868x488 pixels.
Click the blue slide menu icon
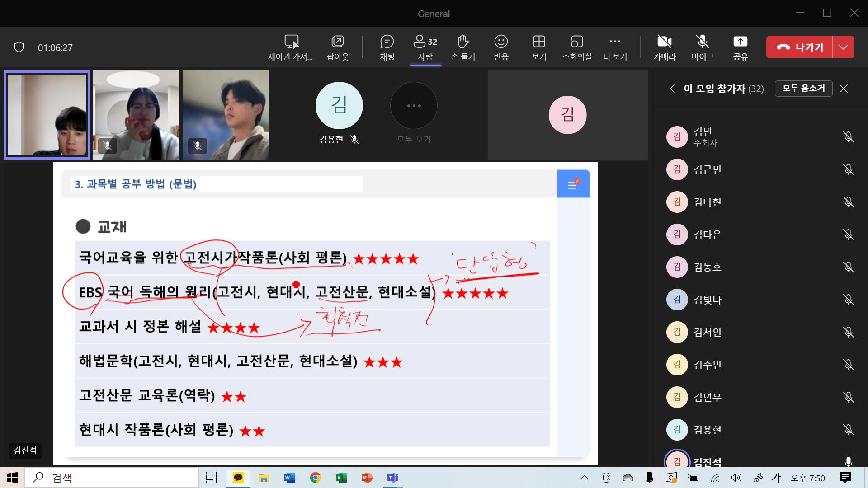(573, 184)
